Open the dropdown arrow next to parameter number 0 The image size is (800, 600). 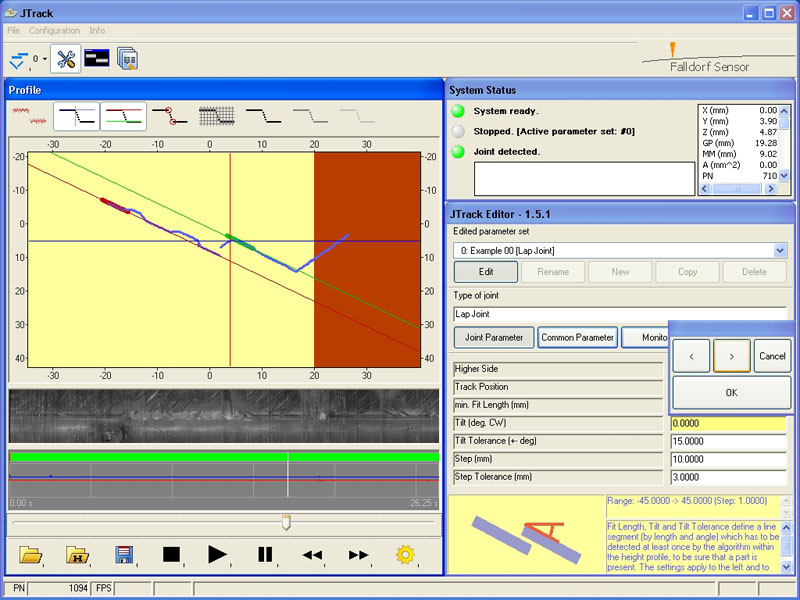point(45,59)
